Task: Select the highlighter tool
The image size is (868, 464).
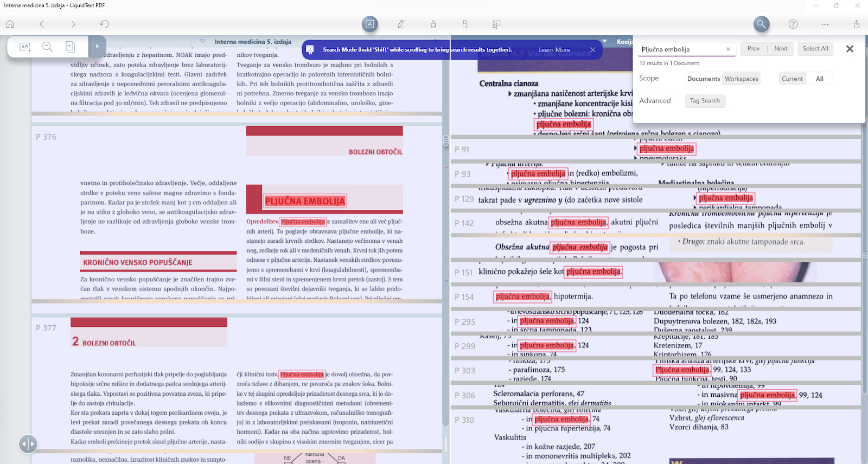Action: 433,24
